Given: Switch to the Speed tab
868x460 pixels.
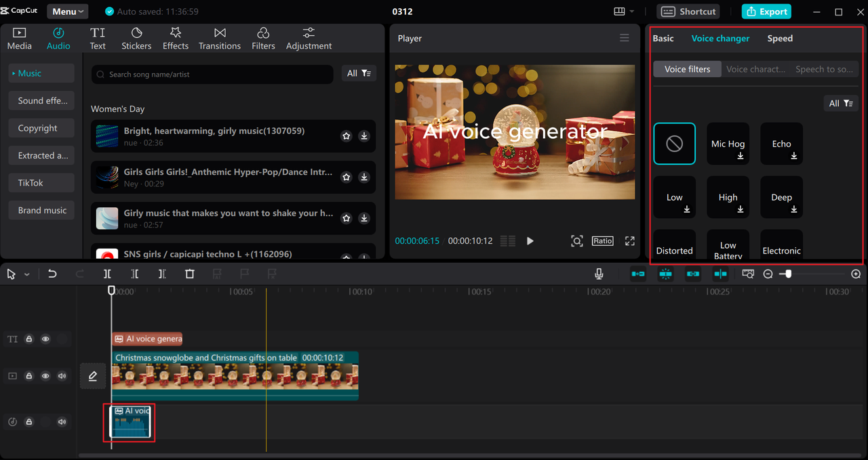Looking at the screenshot, I should pyautogui.click(x=780, y=39).
